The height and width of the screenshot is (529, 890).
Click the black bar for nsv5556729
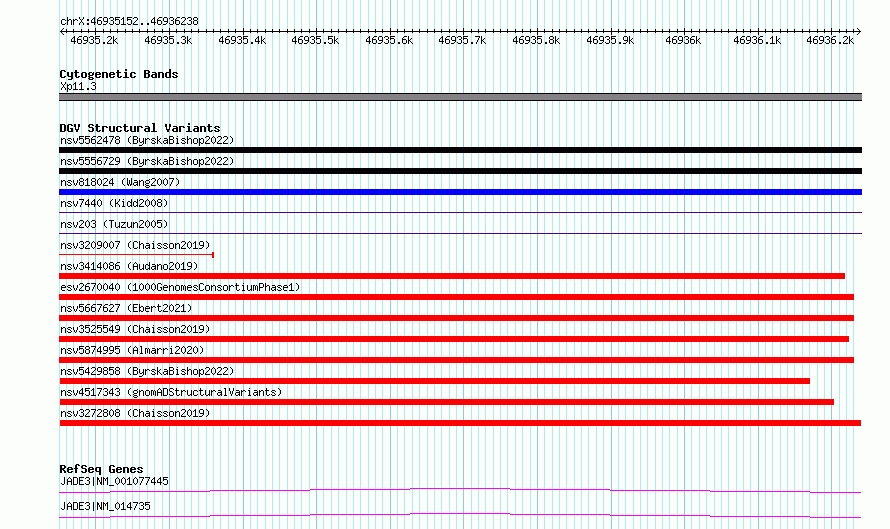pyautogui.click(x=460, y=171)
